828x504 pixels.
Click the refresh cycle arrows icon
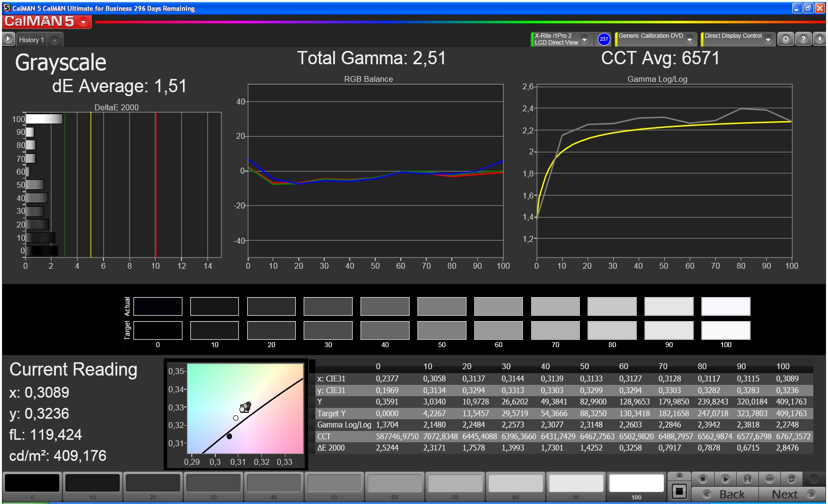pyautogui.click(x=791, y=479)
